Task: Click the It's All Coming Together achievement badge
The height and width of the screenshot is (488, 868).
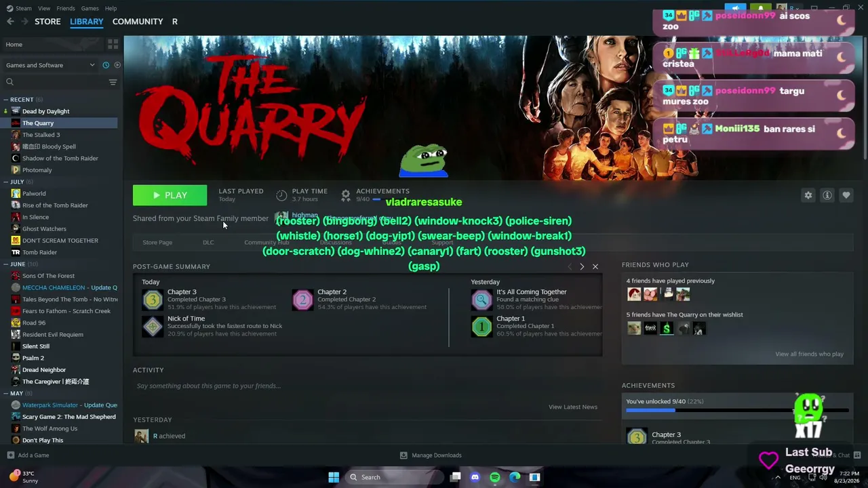Action: (482, 300)
